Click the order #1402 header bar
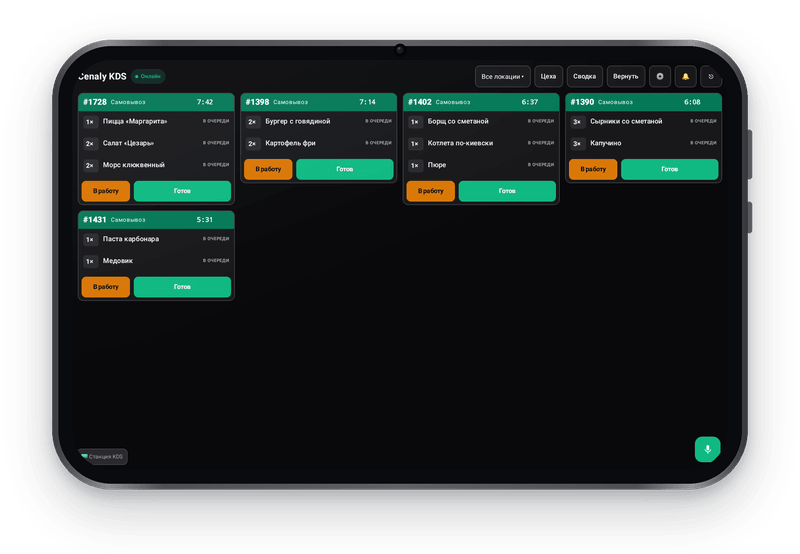800x554 pixels. click(481, 102)
